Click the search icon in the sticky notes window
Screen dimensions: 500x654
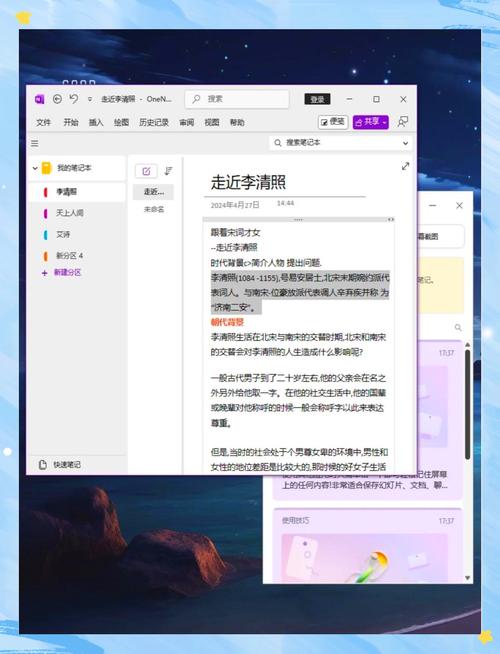pos(458,327)
